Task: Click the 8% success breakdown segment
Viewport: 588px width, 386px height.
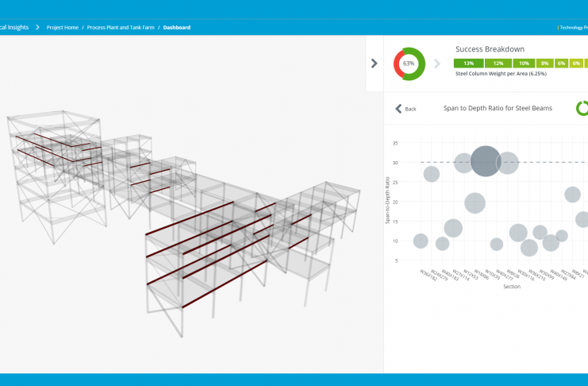Action: (544, 63)
